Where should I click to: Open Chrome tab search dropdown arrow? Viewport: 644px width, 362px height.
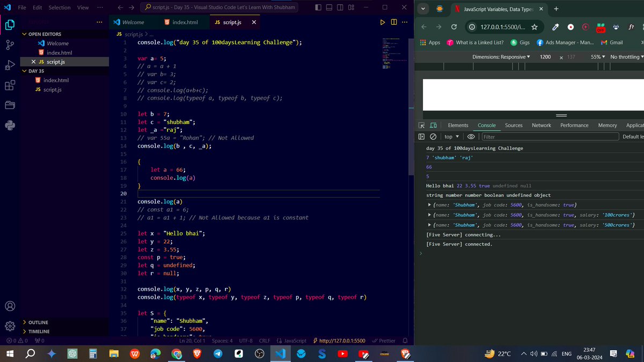point(423,9)
